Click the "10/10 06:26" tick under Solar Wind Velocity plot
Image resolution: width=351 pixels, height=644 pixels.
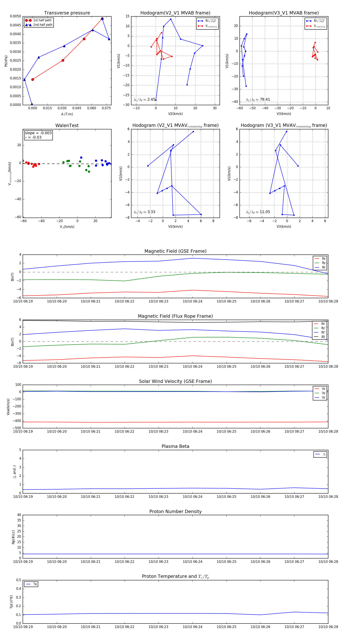[x=260, y=431]
